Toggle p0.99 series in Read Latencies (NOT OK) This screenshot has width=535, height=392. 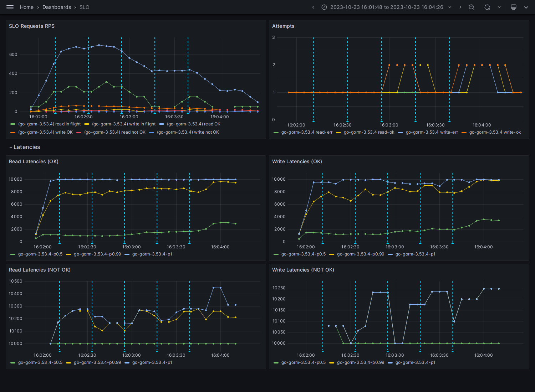pos(97,362)
